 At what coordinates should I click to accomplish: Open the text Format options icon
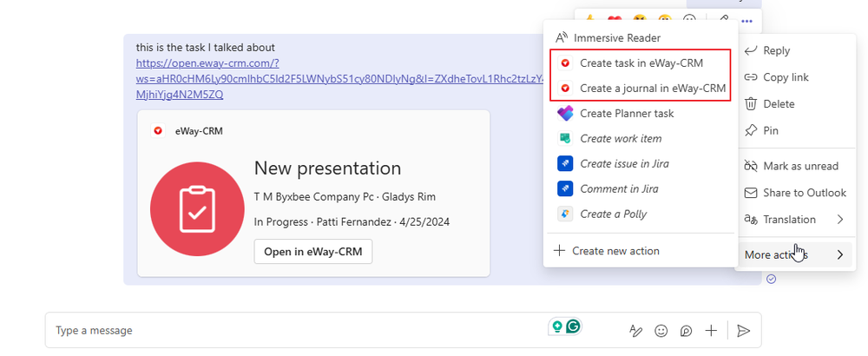click(x=636, y=330)
